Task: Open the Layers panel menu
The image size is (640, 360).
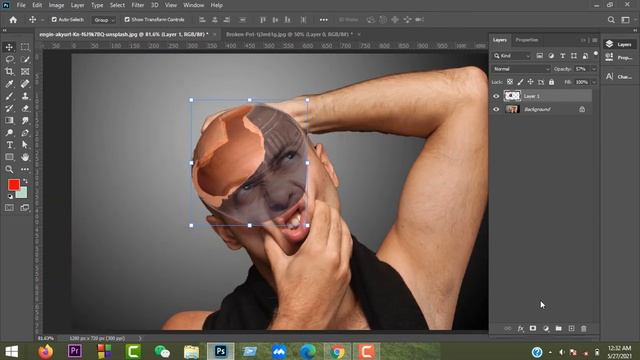Action: 595,40
